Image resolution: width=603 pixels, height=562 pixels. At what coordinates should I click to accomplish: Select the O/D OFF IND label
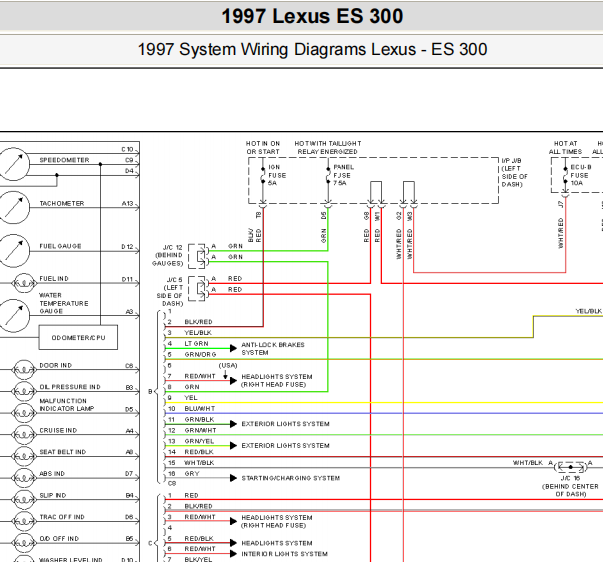[59, 539]
